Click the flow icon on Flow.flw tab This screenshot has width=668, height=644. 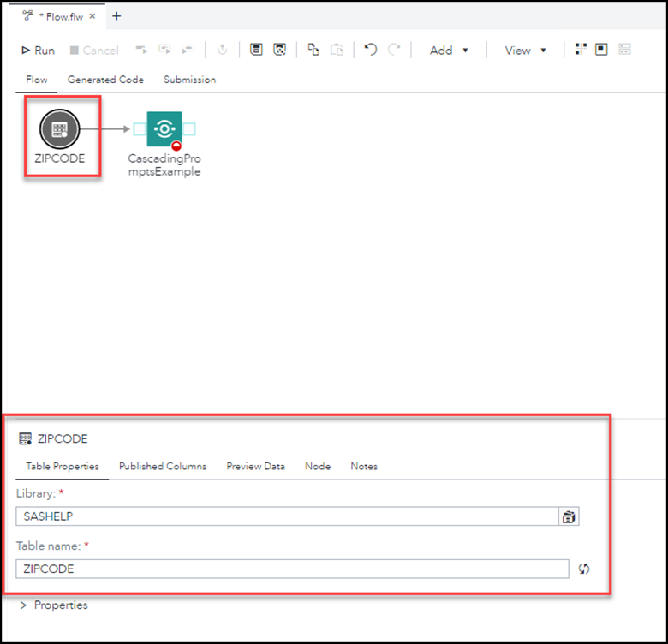28,16
